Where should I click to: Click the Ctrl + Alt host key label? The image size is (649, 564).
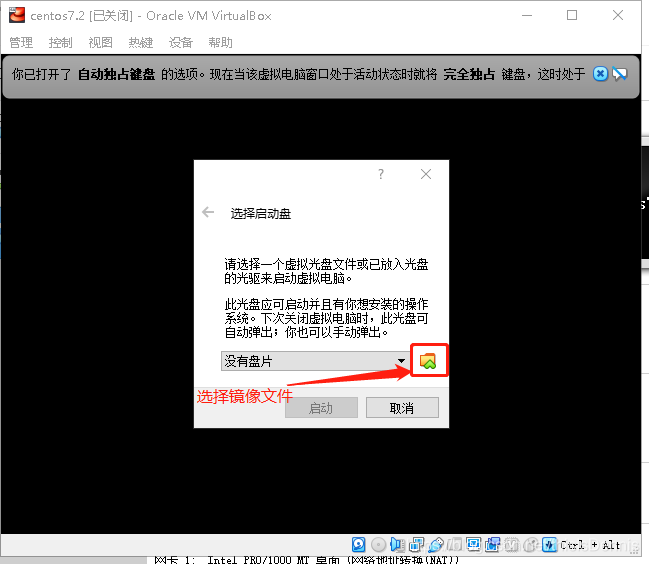click(x=590, y=545)
